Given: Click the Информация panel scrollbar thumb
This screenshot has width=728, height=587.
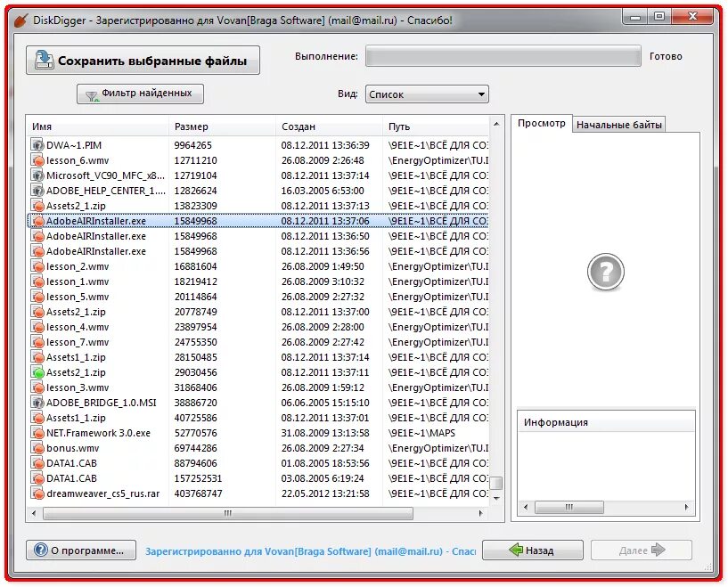Looking at the screenshot, I should click(x=569, y=507).
